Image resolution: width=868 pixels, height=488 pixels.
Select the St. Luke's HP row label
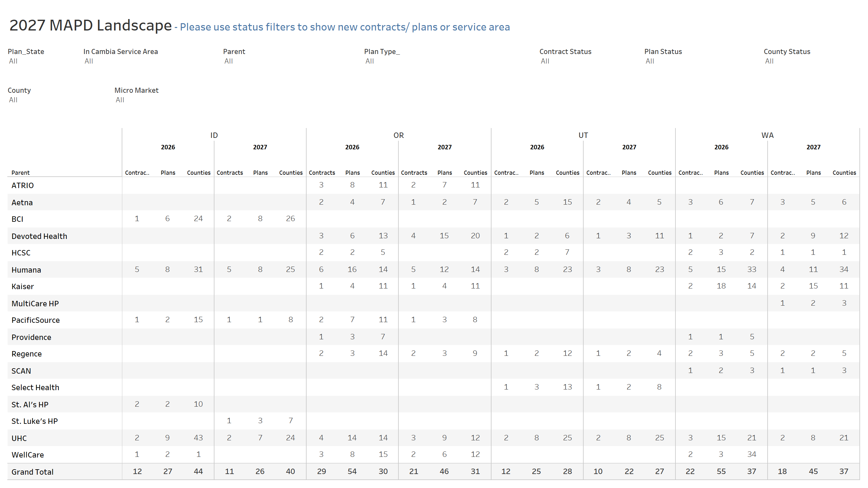(35, 421)
